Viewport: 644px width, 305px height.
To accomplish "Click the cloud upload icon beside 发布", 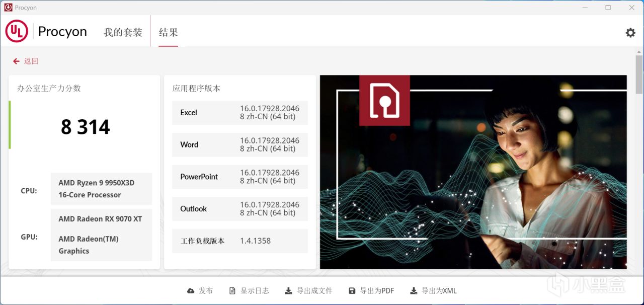I will click(191, 291).
